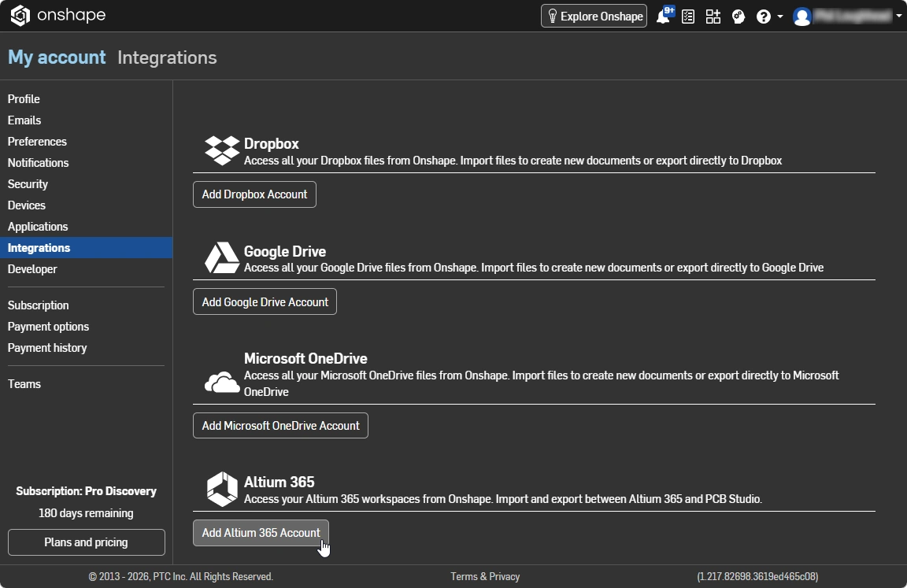The image size is (907, 588).
Task: Click the Onshape logo icon
Action: tap(20, 16)
